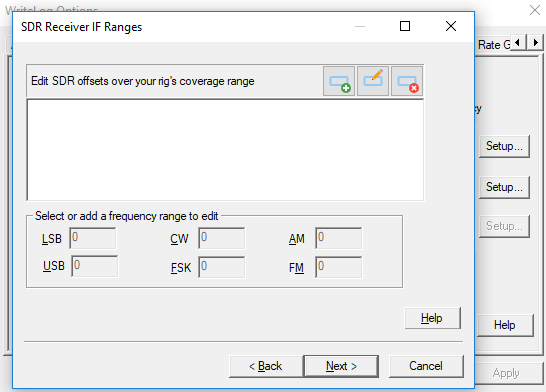Image resolution: width=546 pixels, height=392 pixels.
Task: Proceed with the Next button
Action: pos(341,366)
